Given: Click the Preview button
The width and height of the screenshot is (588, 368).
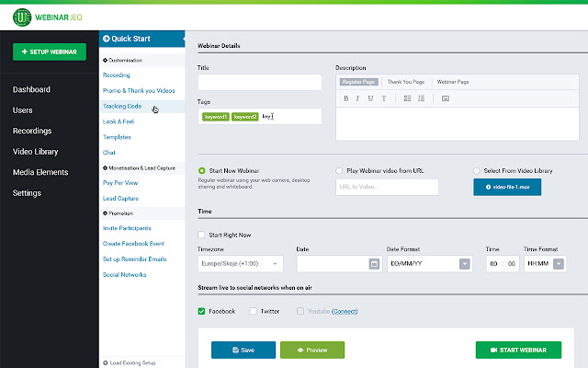Looking at the screenshot, I should click(312, 350).
